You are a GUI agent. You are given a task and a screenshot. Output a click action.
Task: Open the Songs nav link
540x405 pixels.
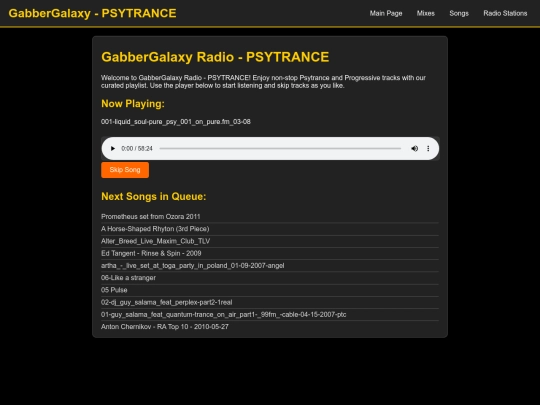[459, 13]
